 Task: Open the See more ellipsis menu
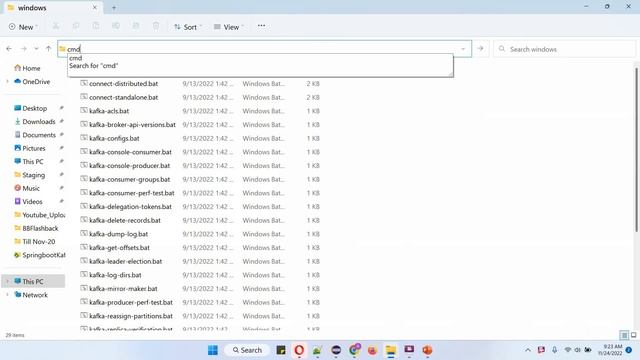coord(261,26)
